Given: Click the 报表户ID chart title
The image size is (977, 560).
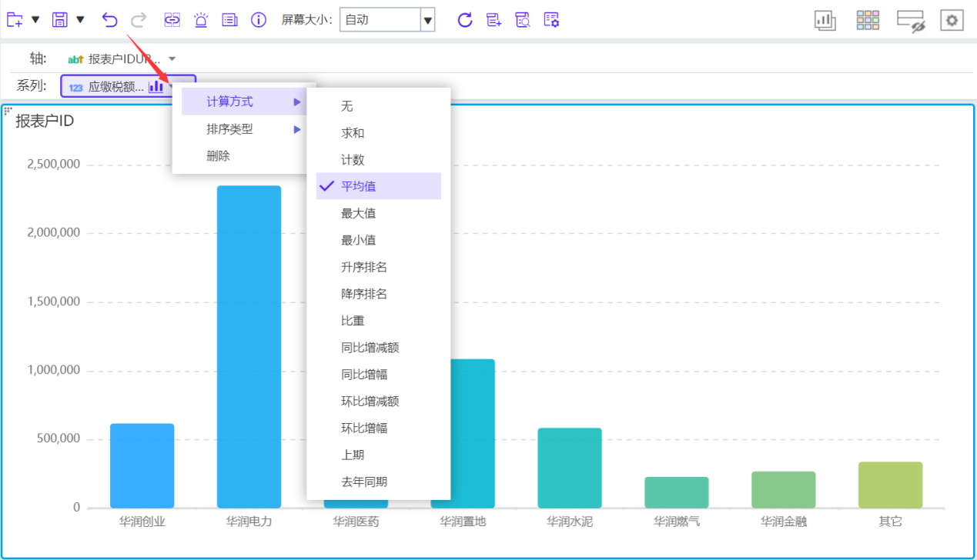Looking at the screenshot, I should pyautogui.click(x=45, y=121).
